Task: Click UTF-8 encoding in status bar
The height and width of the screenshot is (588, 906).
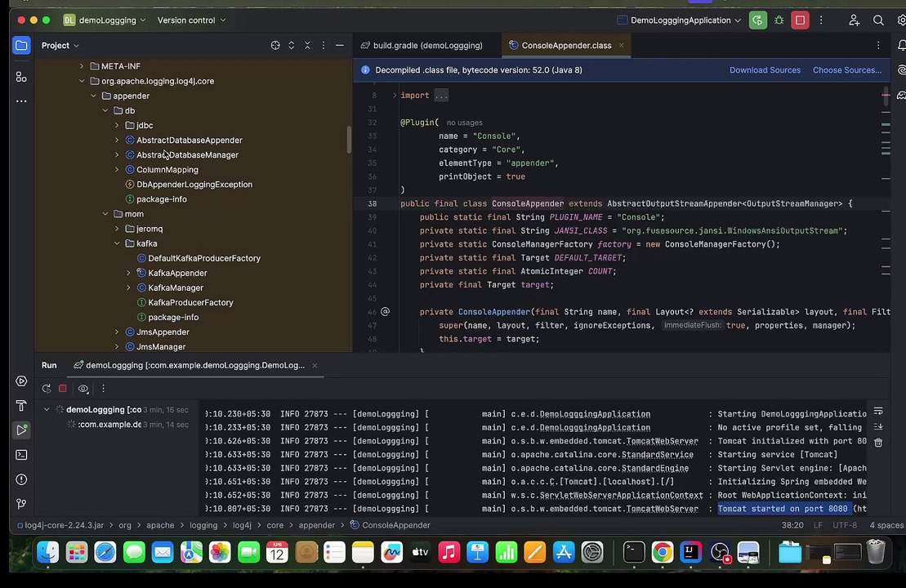Action: 845,525
